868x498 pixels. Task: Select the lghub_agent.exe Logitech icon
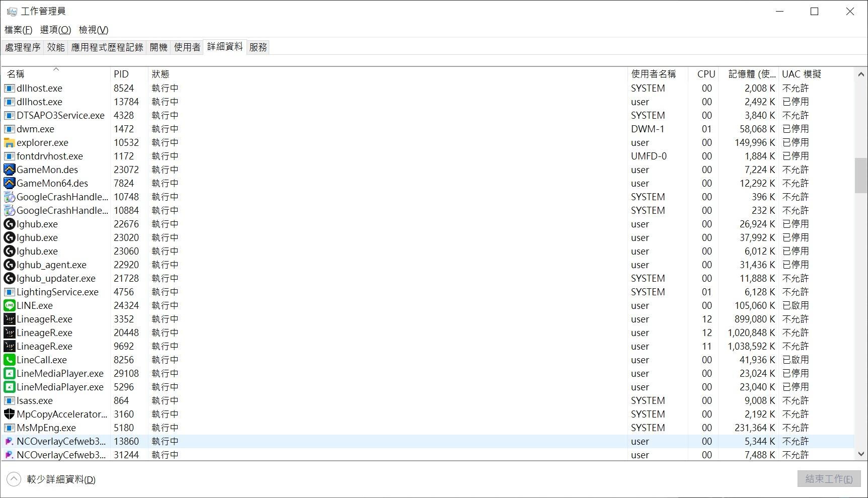coord(9,265)
